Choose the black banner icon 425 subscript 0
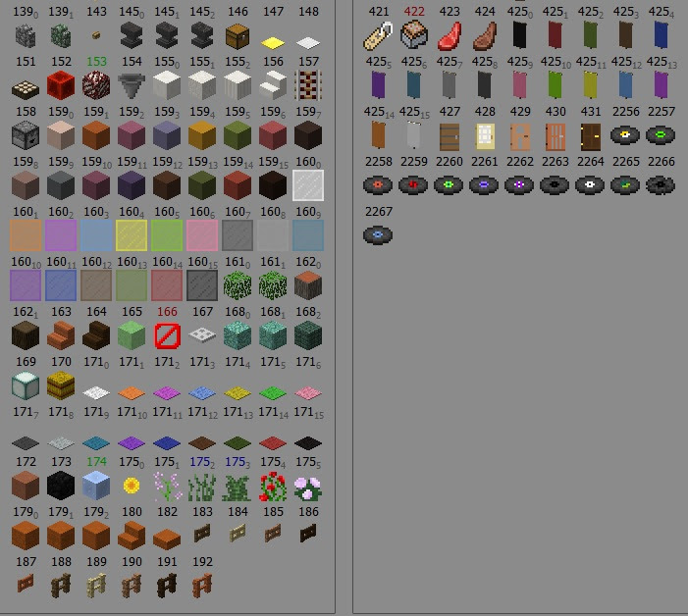Viewport: 688px width, 616px height. [519, 35]
